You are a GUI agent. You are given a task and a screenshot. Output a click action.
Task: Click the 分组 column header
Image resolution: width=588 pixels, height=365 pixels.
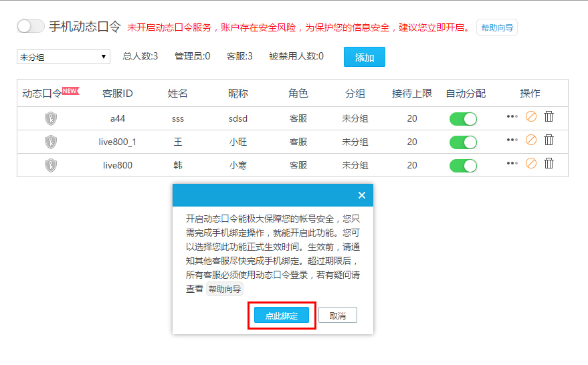click(x=355, y=94)
